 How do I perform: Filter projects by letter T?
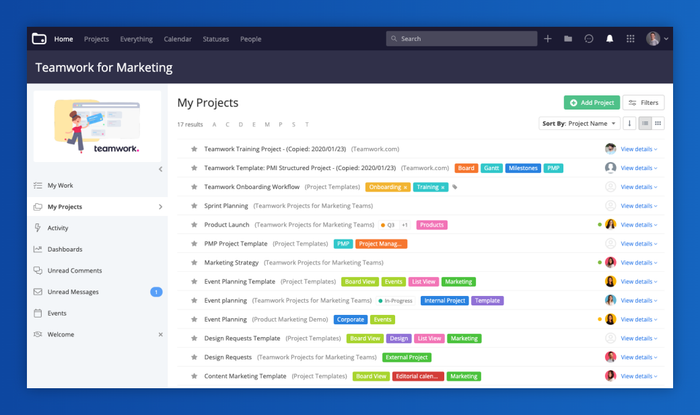pos(307,124)
